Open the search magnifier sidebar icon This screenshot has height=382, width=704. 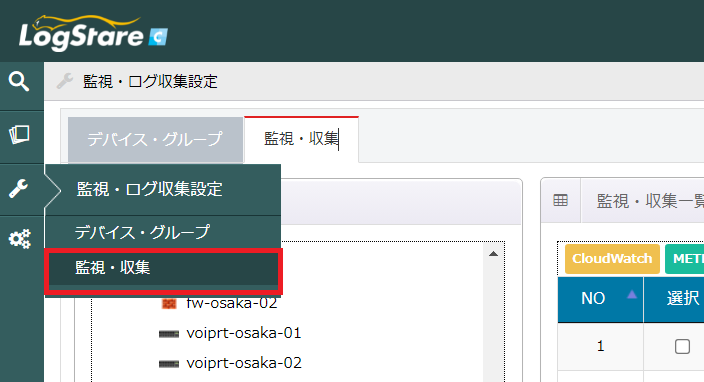(19, 82)
